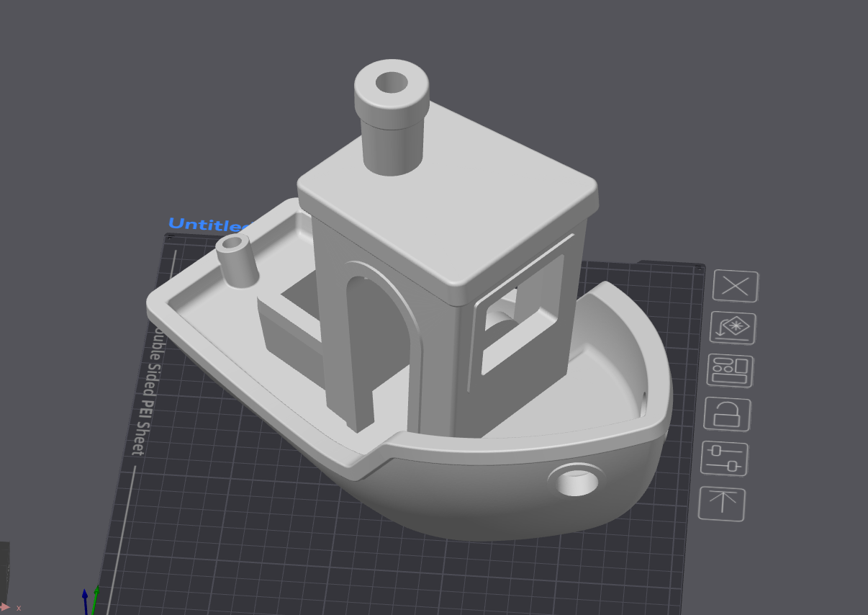Auto-orient objects on this plate
The width and height of the screenshot is (868, 615).
733,328
